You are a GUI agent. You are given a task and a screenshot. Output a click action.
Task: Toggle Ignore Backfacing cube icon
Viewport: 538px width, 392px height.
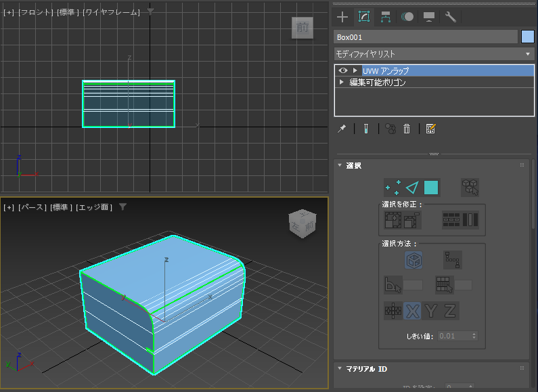413,260
